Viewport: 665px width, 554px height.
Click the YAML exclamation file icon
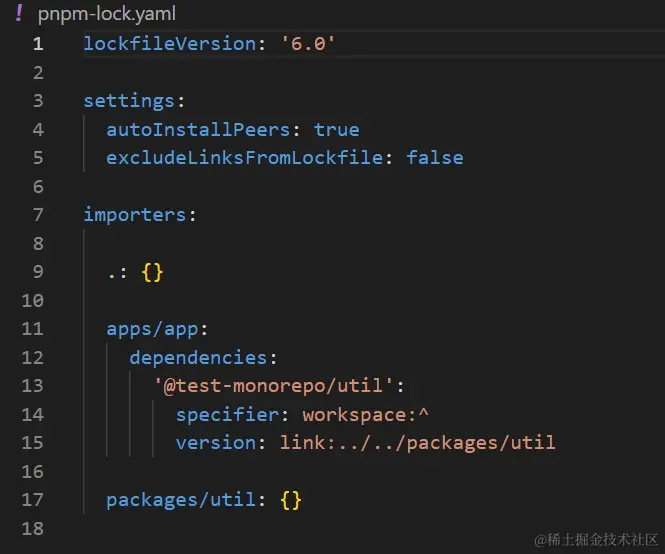point(19,13)
